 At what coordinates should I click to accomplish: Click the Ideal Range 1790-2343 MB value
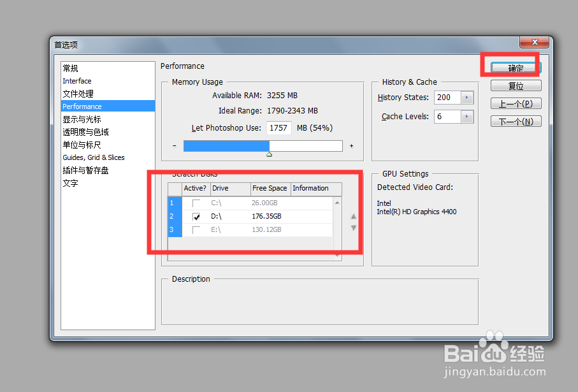(293, 111)
